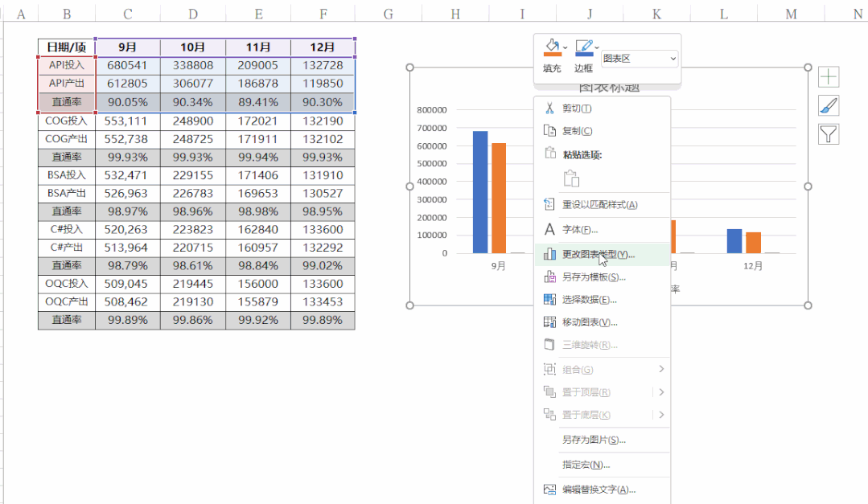868x504 pixels.
Task: Click the orange 9月 bar in the chart
Action: pyautogui.click(x=499, y=198)
